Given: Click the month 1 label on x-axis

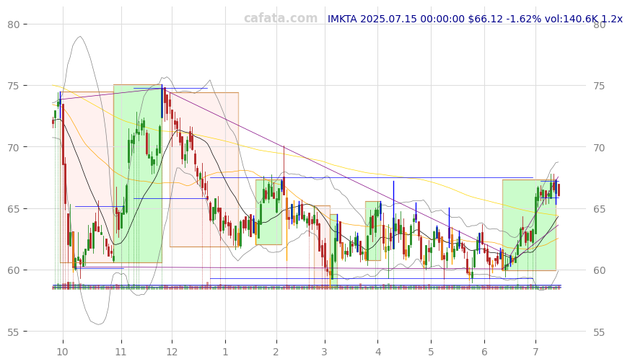Looking at the screenshot, I should click(225, 352).
